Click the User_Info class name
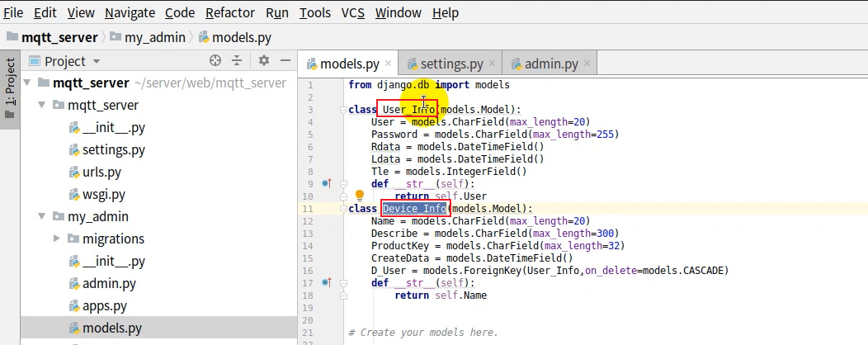The width and height of the screenshot is (868, 345). pos(408,110)
